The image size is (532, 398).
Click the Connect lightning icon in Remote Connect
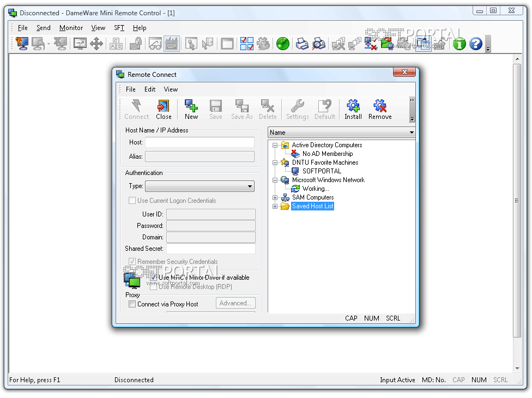[x=136, y=109]
